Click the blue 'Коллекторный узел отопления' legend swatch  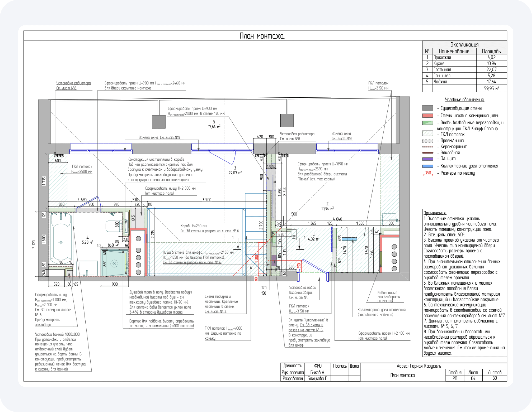(x=427, y=166)
